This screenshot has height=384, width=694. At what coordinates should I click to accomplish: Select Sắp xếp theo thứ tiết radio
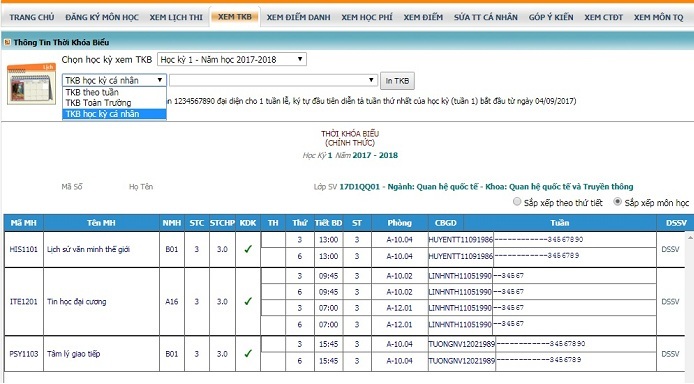point(517,202)
